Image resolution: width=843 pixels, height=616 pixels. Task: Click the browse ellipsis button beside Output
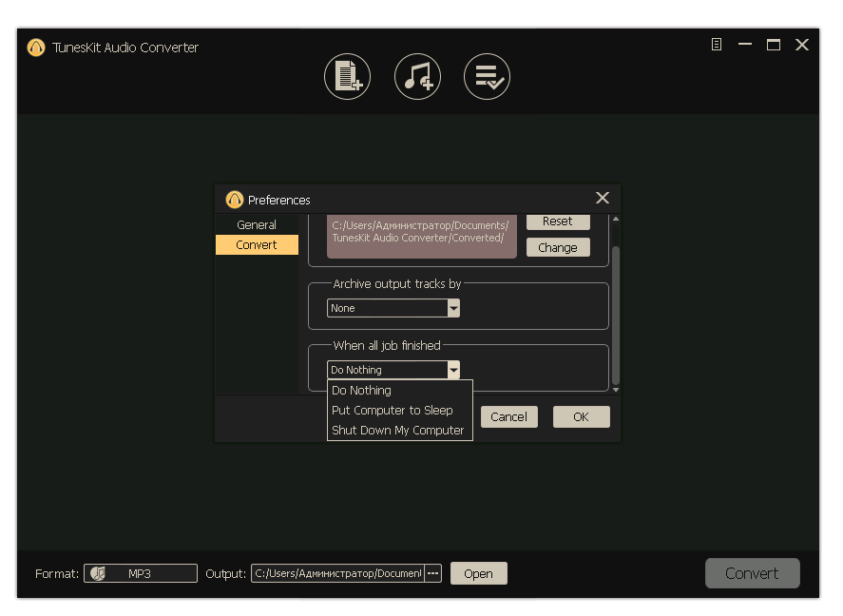point(432,573)
